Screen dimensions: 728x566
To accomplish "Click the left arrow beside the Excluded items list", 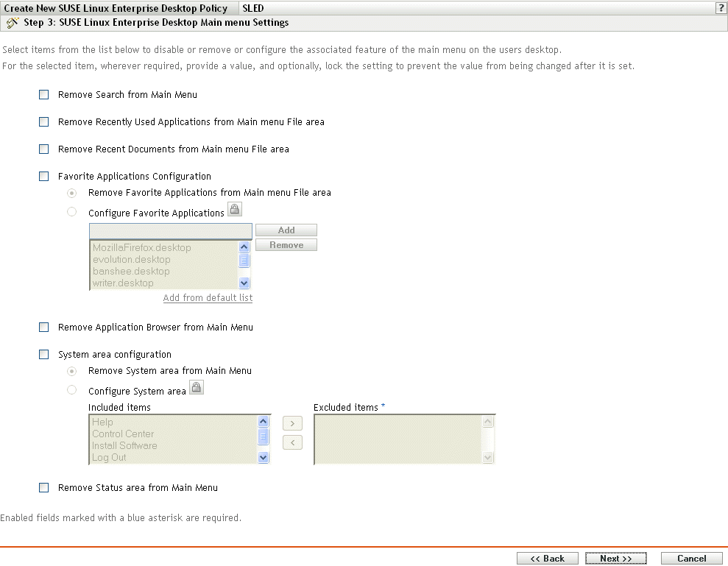I will click(x=291, y=442).
